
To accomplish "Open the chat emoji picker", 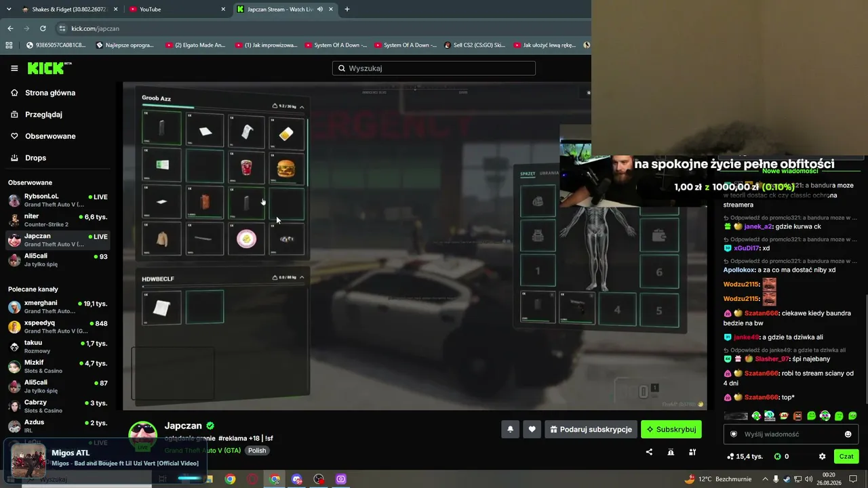I will [x=848, y=434].
